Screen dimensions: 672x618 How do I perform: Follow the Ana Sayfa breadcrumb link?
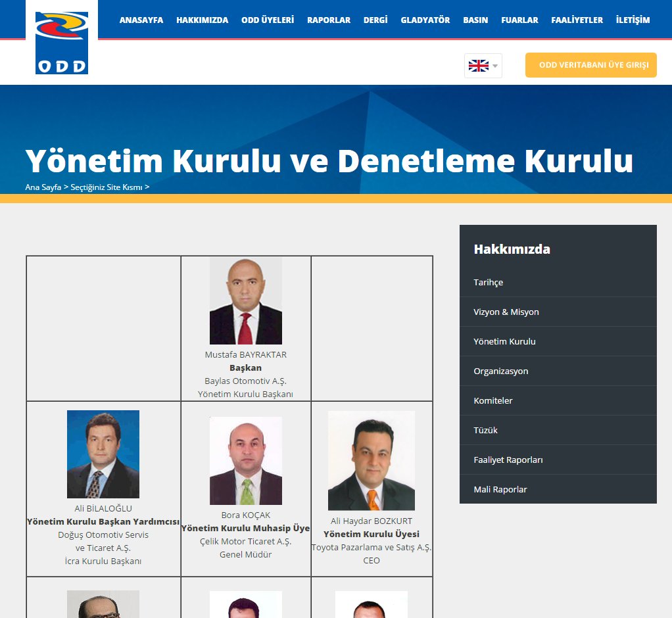click(43, 187)
